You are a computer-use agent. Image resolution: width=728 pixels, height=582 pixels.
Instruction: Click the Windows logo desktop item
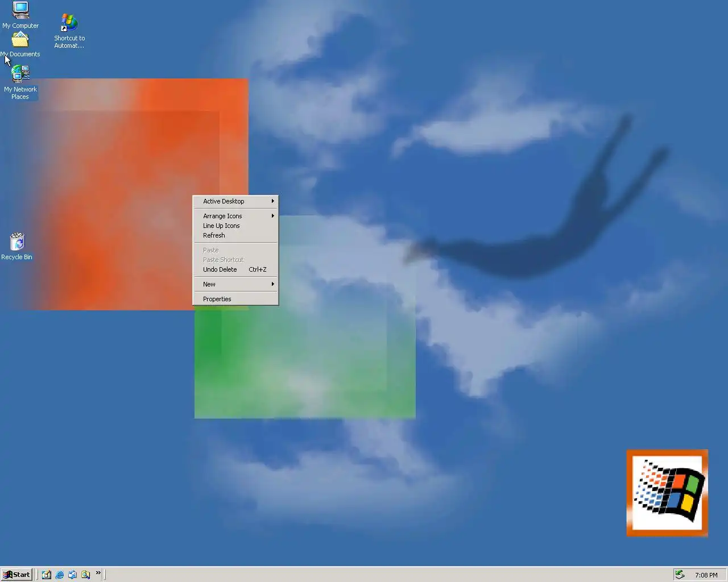[667, 493]
